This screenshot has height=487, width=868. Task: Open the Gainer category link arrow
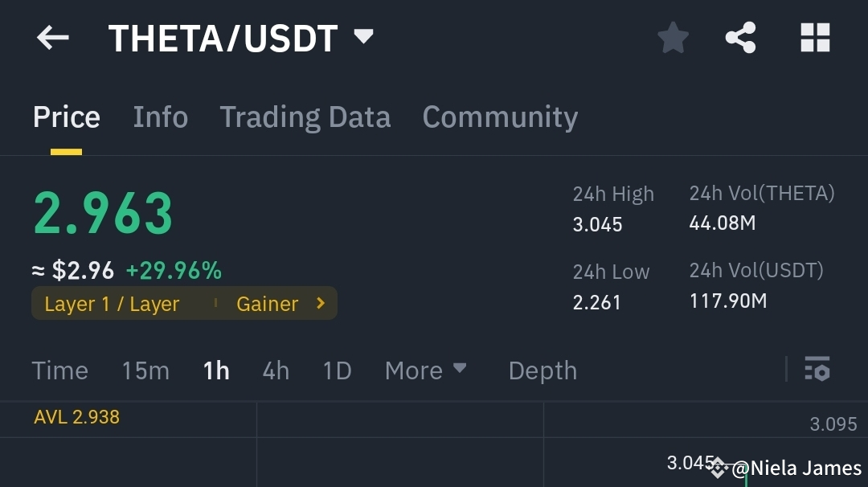point(319,303)
